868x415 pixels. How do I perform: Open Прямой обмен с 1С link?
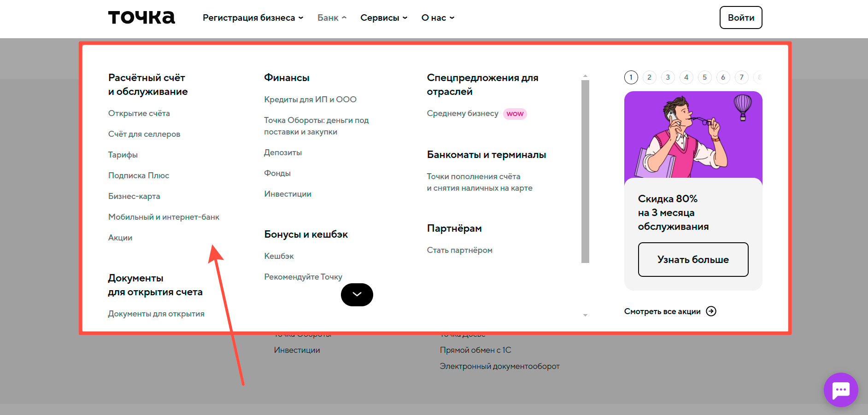[475, 350]
